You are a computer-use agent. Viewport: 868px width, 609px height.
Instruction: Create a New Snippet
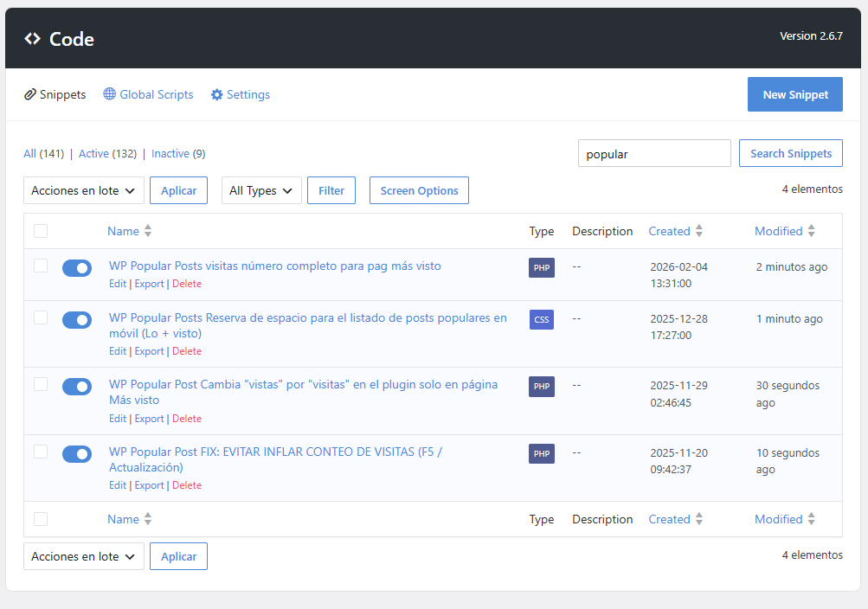coord(795,94)
